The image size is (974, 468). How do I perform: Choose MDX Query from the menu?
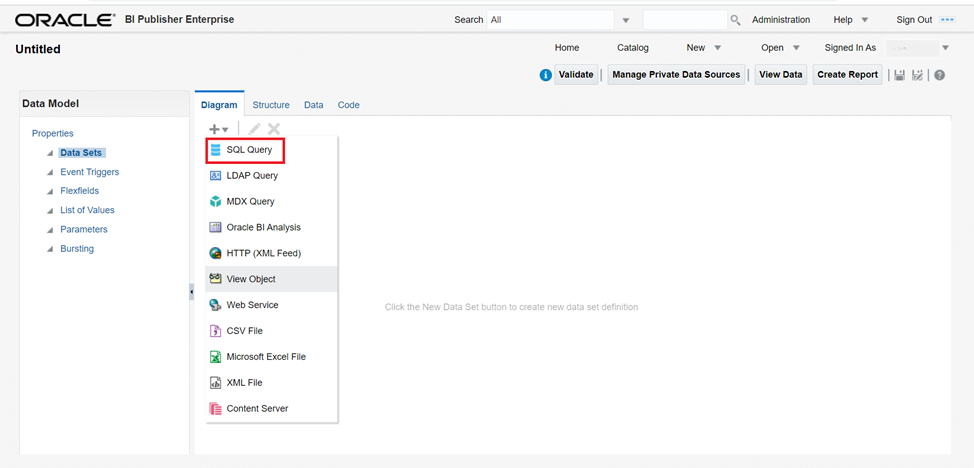coord(271,202)
